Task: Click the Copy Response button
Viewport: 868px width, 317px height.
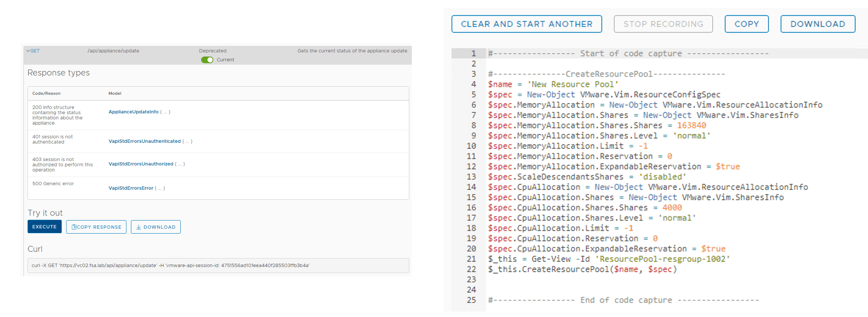Action: pyautogui.click(x=96, y=227)
